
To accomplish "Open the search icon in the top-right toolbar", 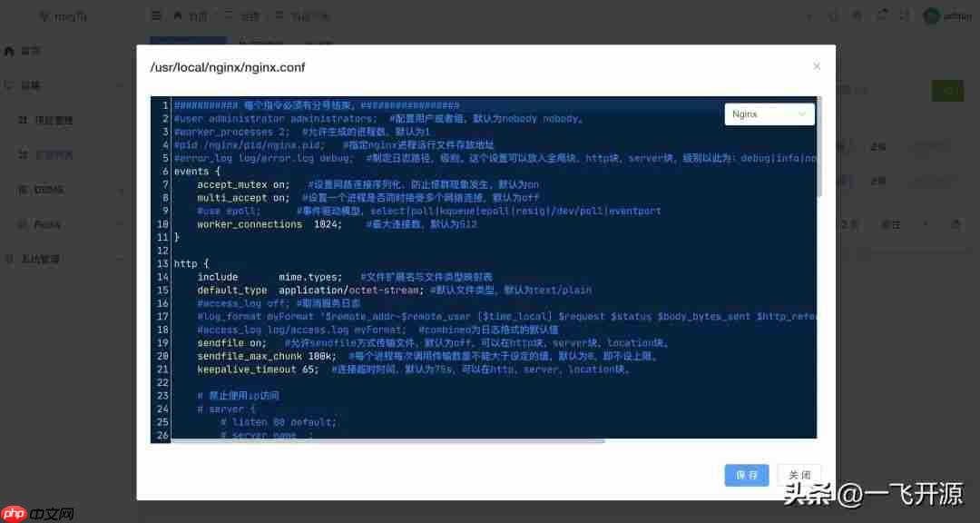I will pos(833,15).
